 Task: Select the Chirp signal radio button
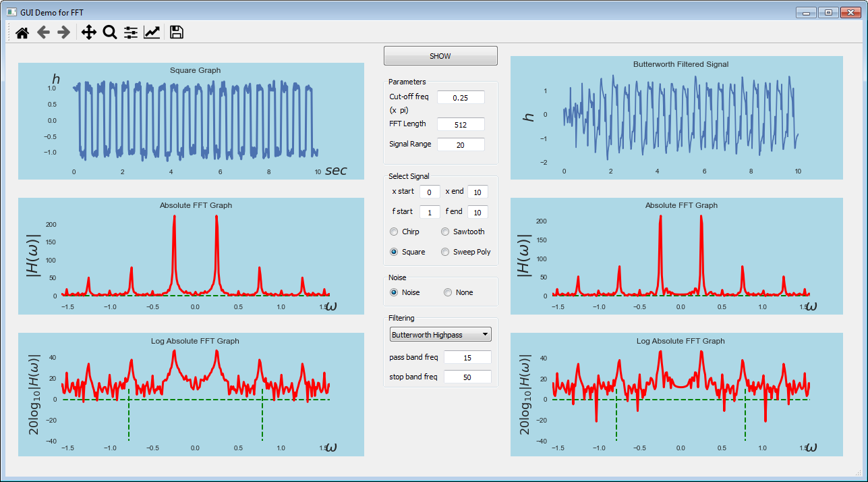click(x=405, y=232)
